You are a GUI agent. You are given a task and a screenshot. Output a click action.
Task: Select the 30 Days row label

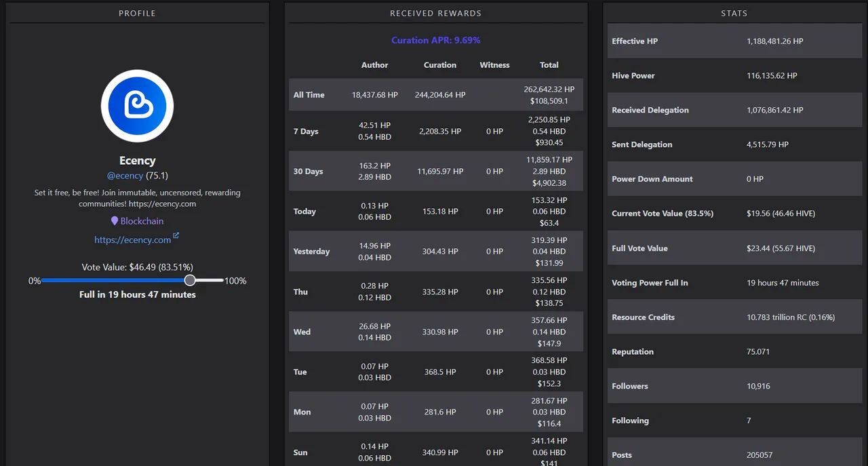308,172
